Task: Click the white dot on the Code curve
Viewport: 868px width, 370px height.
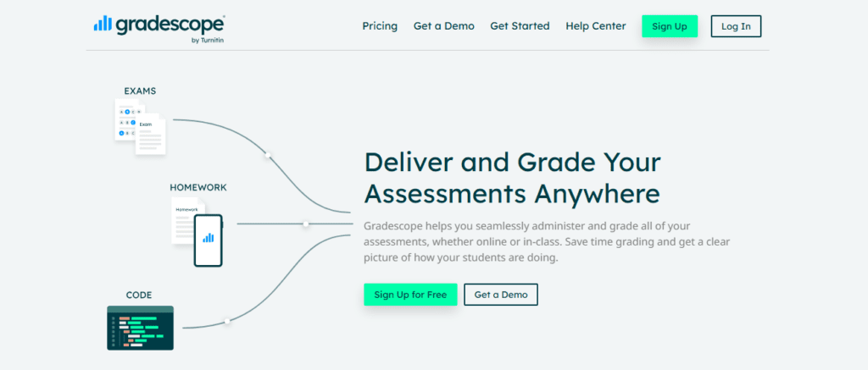Action: [x=226, y=322]
